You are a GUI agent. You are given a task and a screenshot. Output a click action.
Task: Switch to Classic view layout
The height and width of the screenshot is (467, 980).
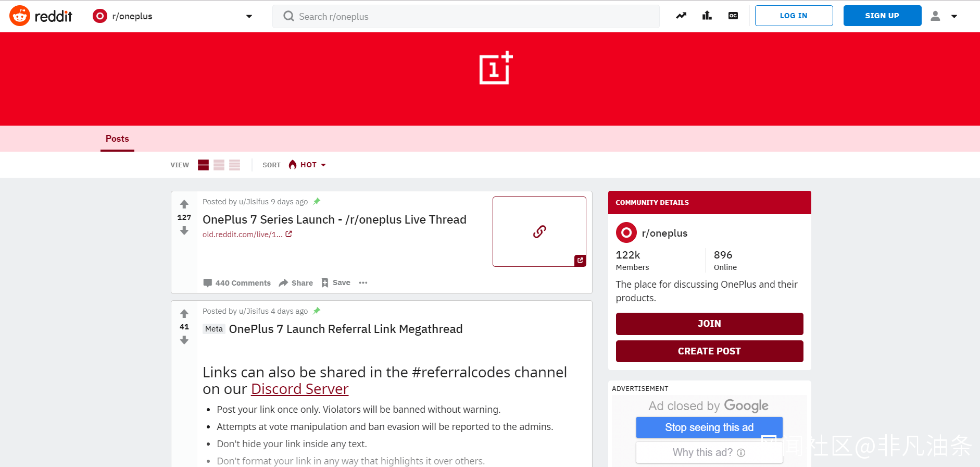pyautogui.click(x=219, y=165)
